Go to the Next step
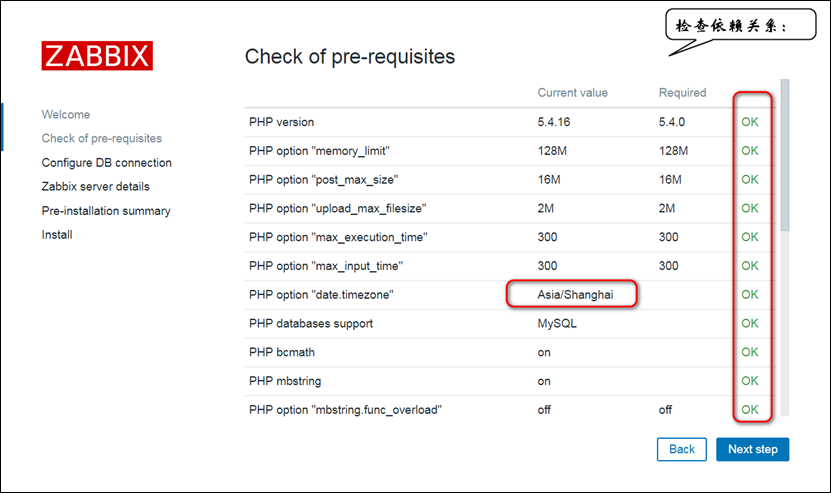Image resolution: width=831 pixels, height=493 pixels. 753,450
